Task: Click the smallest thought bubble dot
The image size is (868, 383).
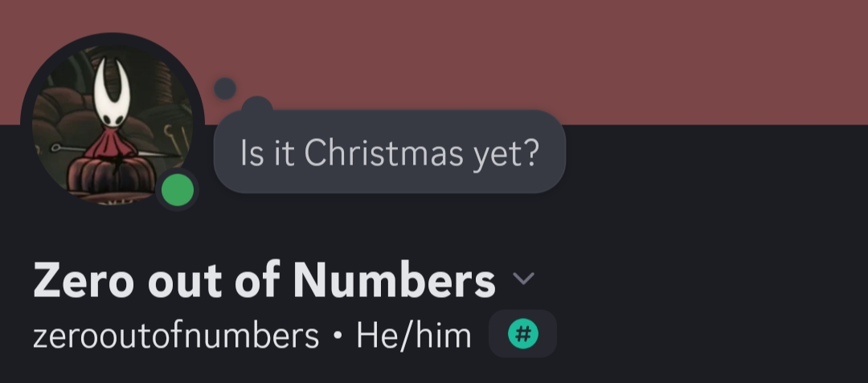Action: coord(225,88)
